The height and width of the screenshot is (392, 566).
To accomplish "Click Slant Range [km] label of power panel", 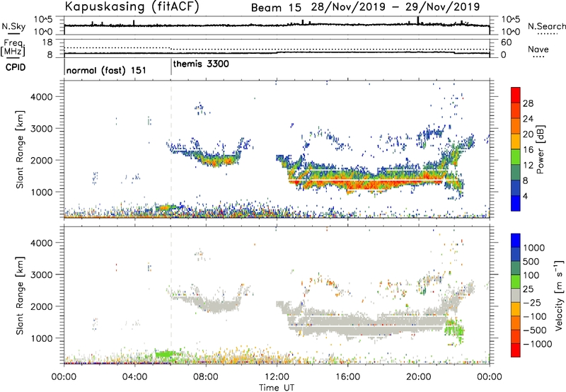I will [x=20, y=149].
